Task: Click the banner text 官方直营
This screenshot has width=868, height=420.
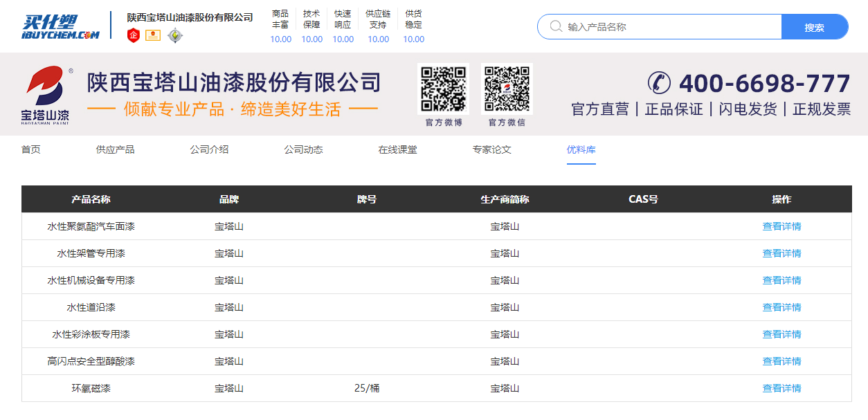Action: [x=600, y=109]
